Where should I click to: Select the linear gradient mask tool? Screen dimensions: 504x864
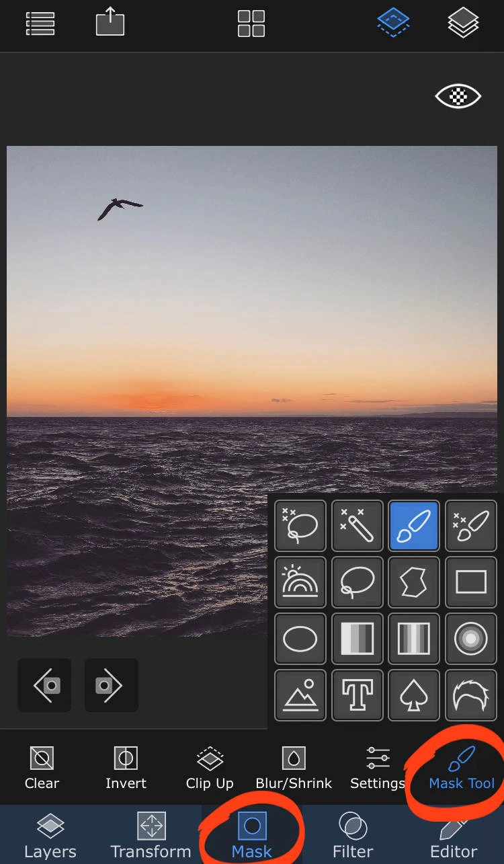[358, 639]
